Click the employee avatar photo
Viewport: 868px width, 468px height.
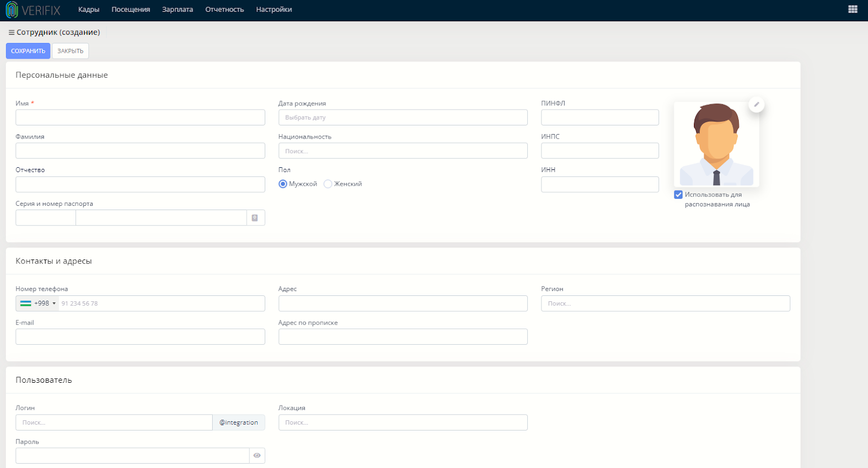(x=716, y=144)
